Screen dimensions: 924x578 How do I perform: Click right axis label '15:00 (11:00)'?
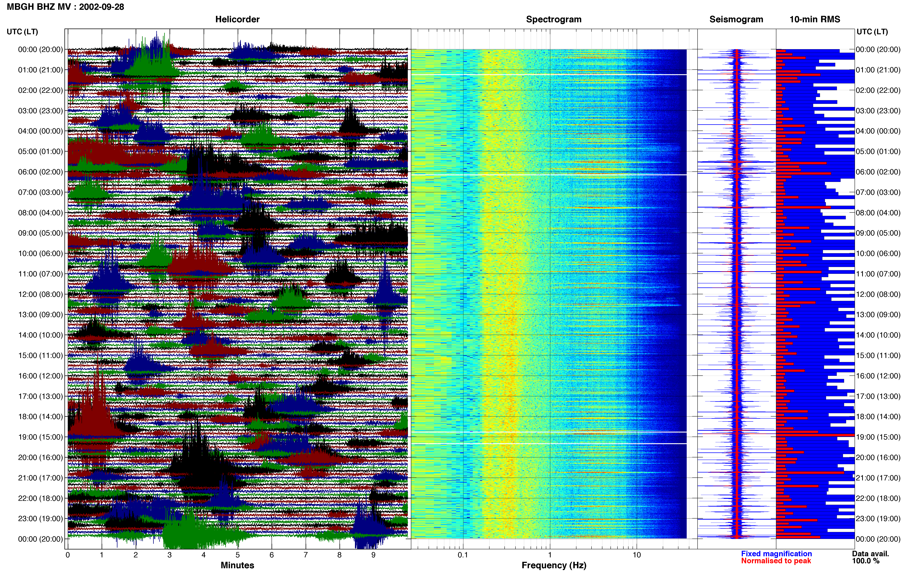coord(878,356)
